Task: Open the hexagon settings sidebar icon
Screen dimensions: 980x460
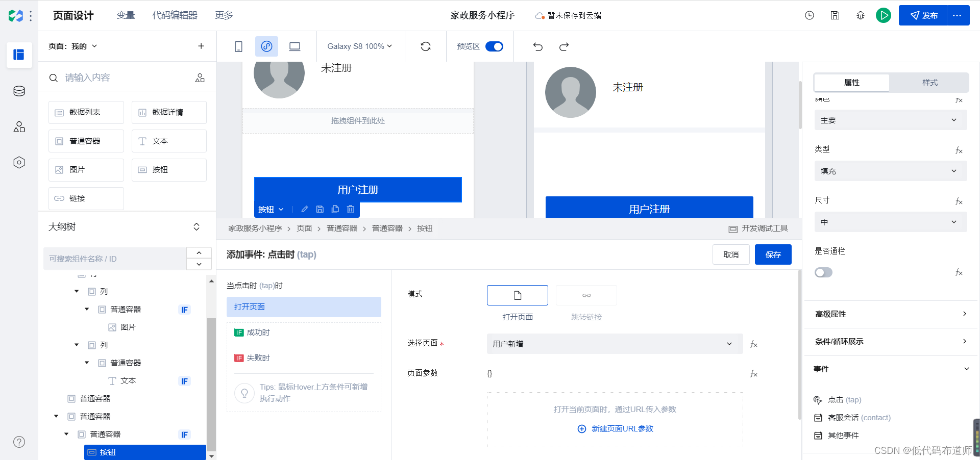Action: (19, 163)
